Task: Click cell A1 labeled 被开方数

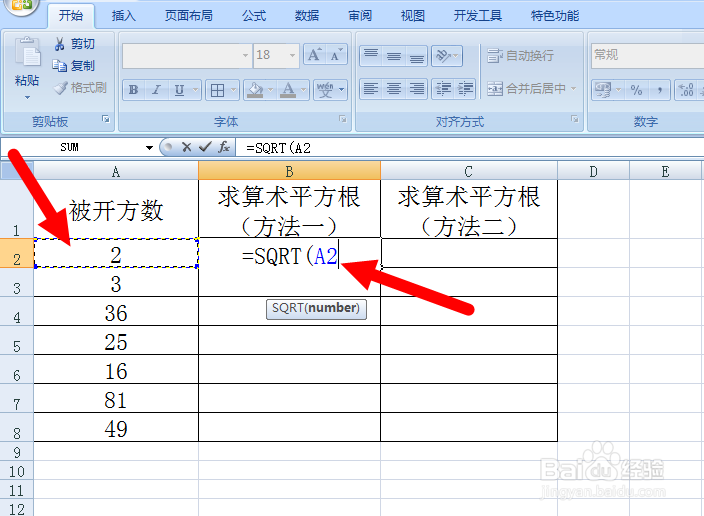Action: tap(116, 209)
